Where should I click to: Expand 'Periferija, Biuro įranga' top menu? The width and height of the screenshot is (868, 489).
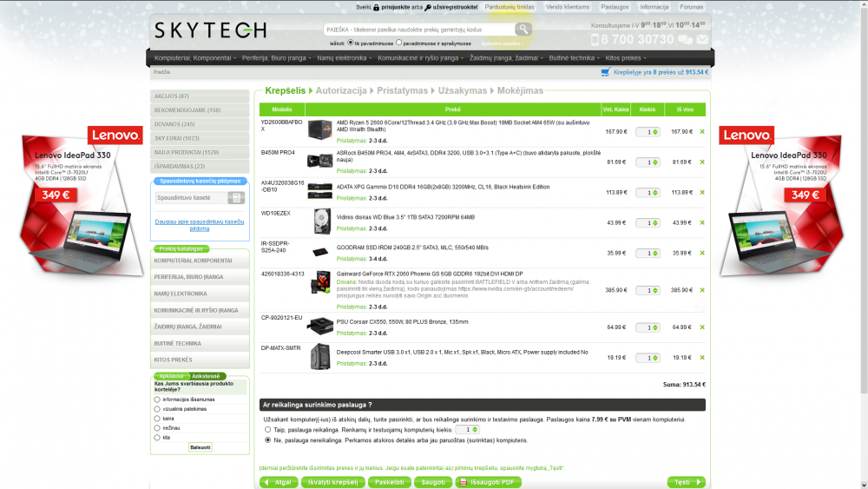pos(276,57)
